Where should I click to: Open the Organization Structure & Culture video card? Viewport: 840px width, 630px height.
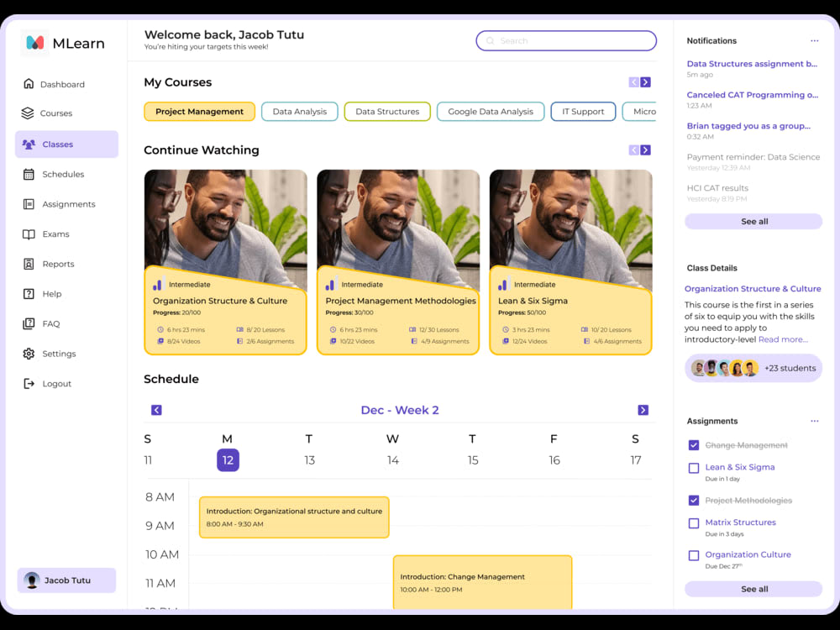(225, 262)
